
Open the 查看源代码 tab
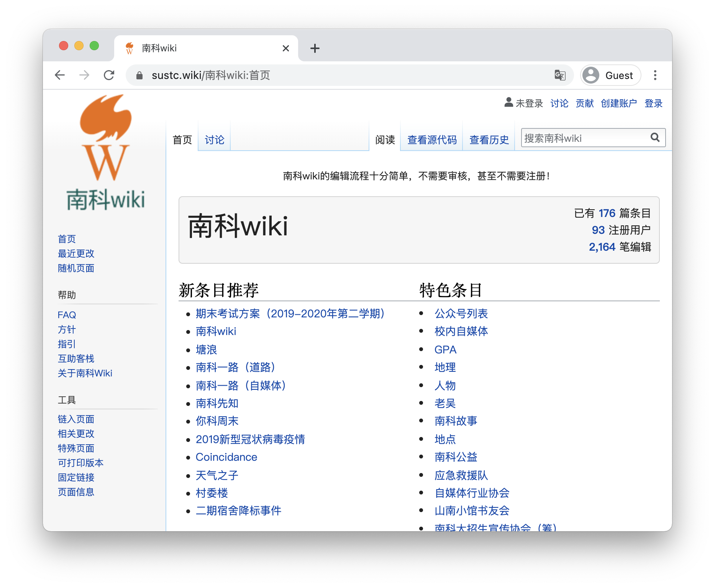click(431, 140)
